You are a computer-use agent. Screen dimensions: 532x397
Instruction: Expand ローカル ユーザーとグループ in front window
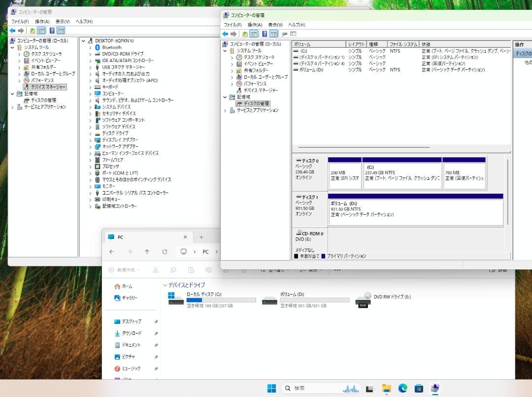point(232,77)
